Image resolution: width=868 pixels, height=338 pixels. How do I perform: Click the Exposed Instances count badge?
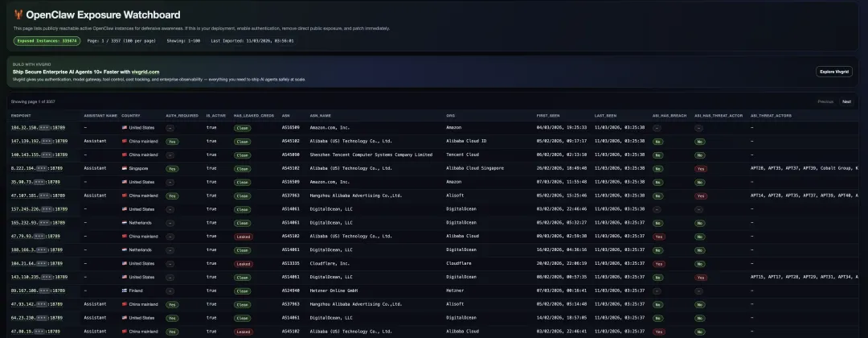pos(47,41)
